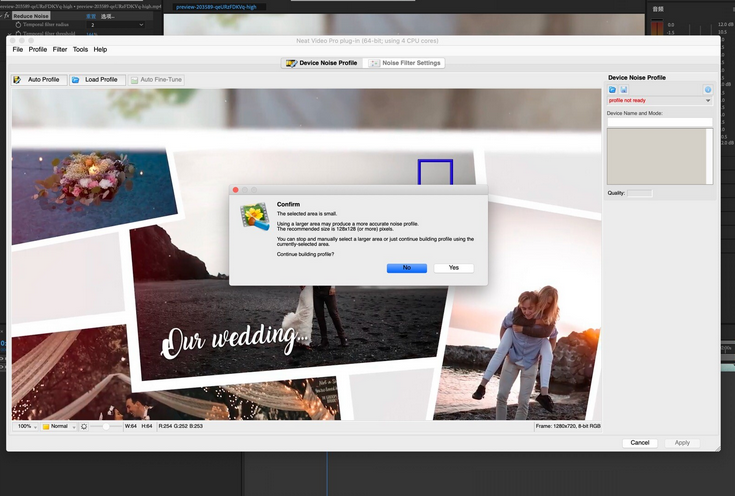This screenshot has height=496, width=735.
Task: Click the Frame: 1280x720 status text
Action: (568, 427)
